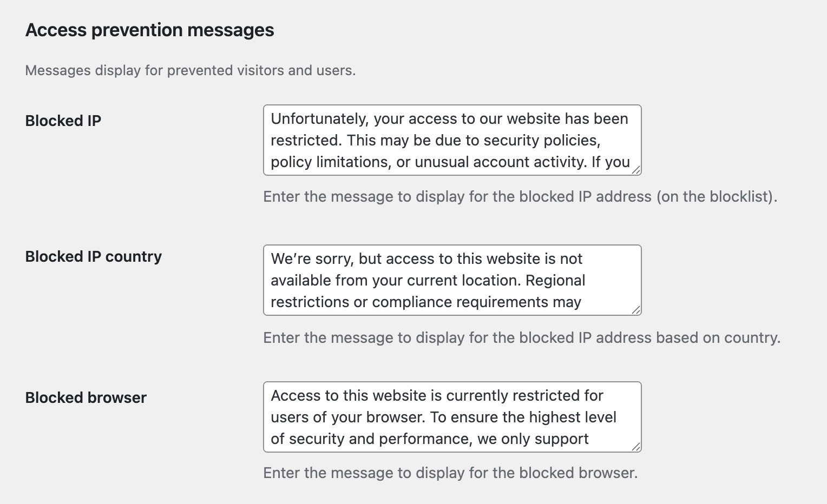This screenshot has height=504, width=827.
Task: Click the blocked browser help text
Action: 450,473
